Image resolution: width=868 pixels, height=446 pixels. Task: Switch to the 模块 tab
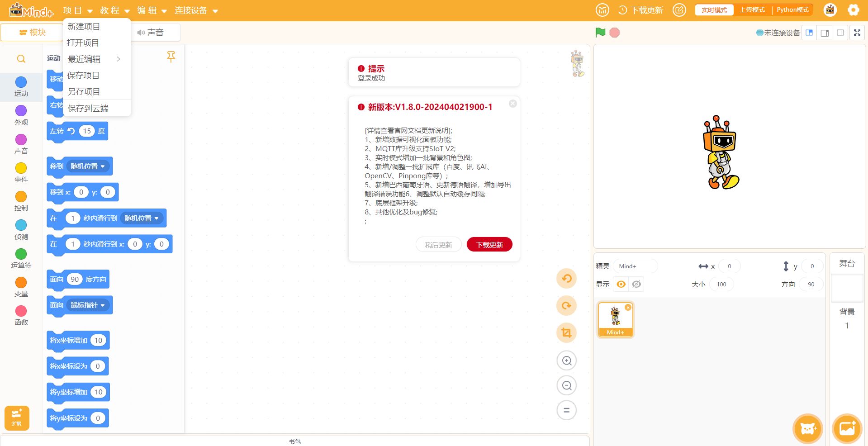(33, 33)
